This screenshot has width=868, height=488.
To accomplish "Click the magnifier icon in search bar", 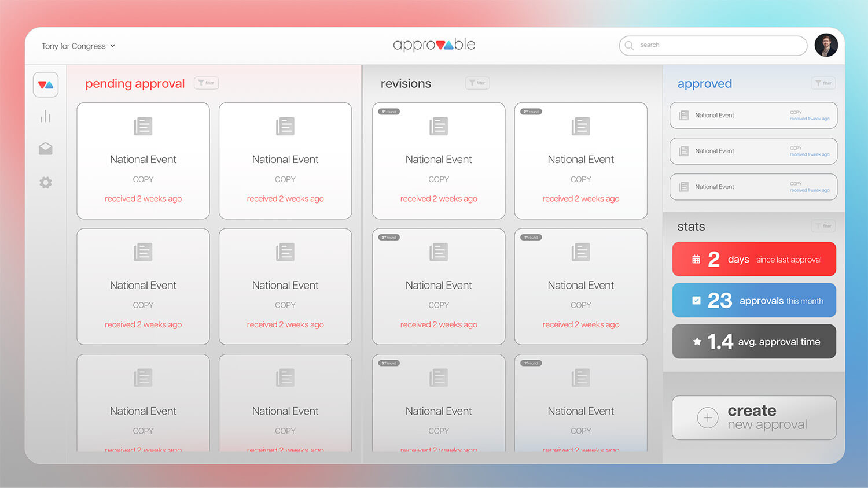I will click(630, 46).
